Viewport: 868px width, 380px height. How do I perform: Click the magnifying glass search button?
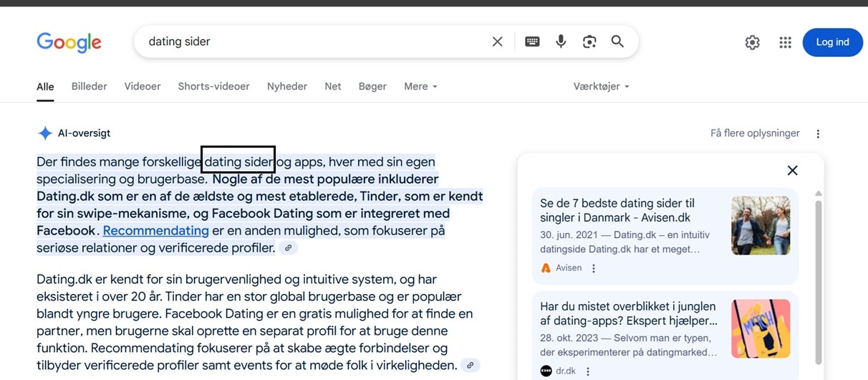617,42
